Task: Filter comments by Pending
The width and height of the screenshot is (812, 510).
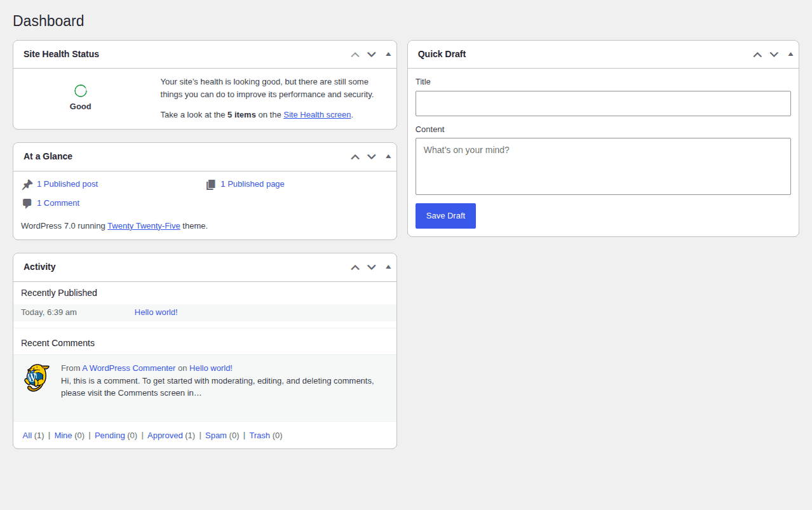Action: click(x=110, y=436)
